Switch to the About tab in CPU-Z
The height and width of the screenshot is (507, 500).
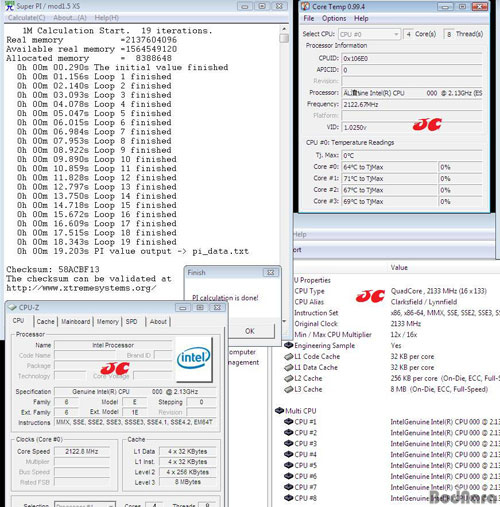click(158, 322)
